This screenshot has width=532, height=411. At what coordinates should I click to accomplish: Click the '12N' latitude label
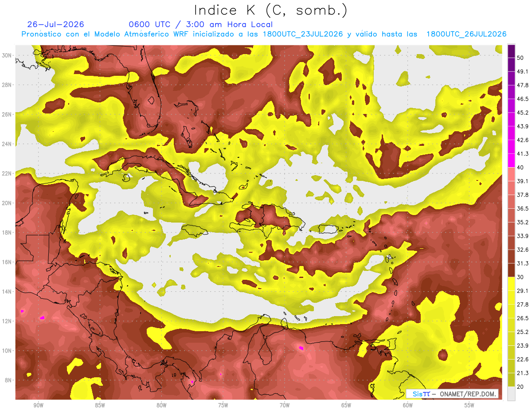7,321
